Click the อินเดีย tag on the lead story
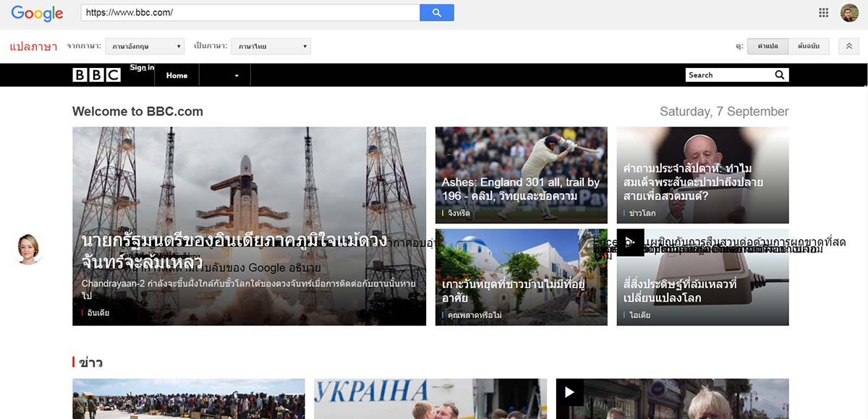868x419 pixels. coord(98,313)
